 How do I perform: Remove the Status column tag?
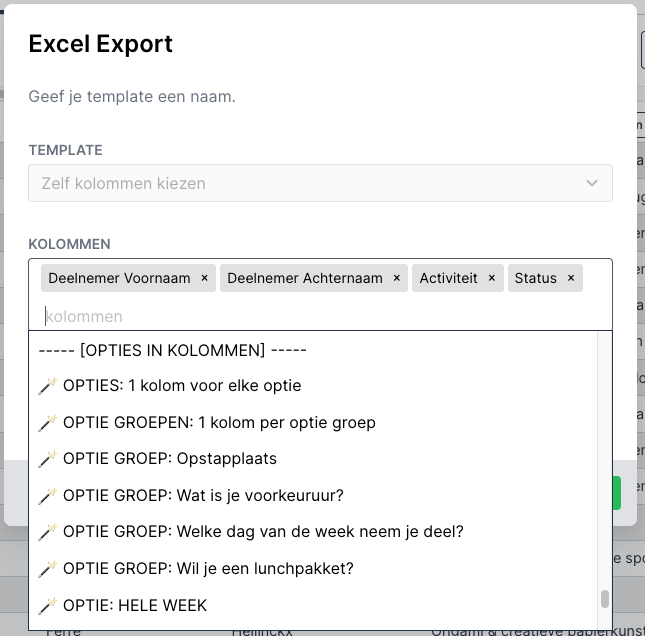(x=571, y=278)
